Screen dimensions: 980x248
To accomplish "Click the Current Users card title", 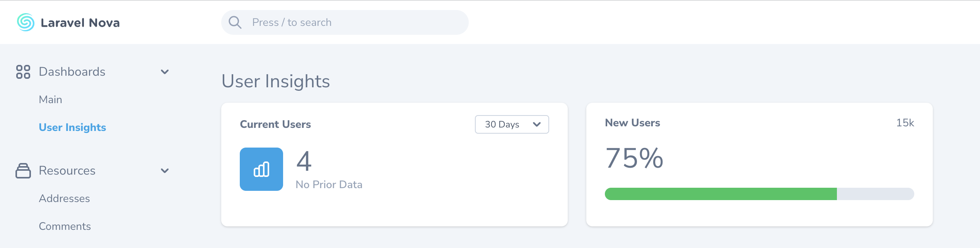I will click(x=275, y=124).
